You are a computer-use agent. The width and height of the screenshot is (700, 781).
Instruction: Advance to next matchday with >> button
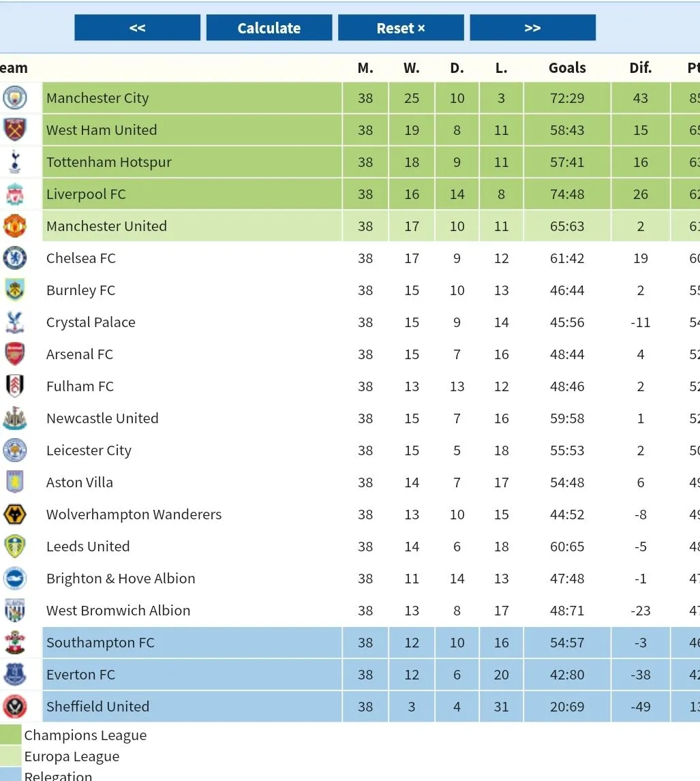pos(532,27)
